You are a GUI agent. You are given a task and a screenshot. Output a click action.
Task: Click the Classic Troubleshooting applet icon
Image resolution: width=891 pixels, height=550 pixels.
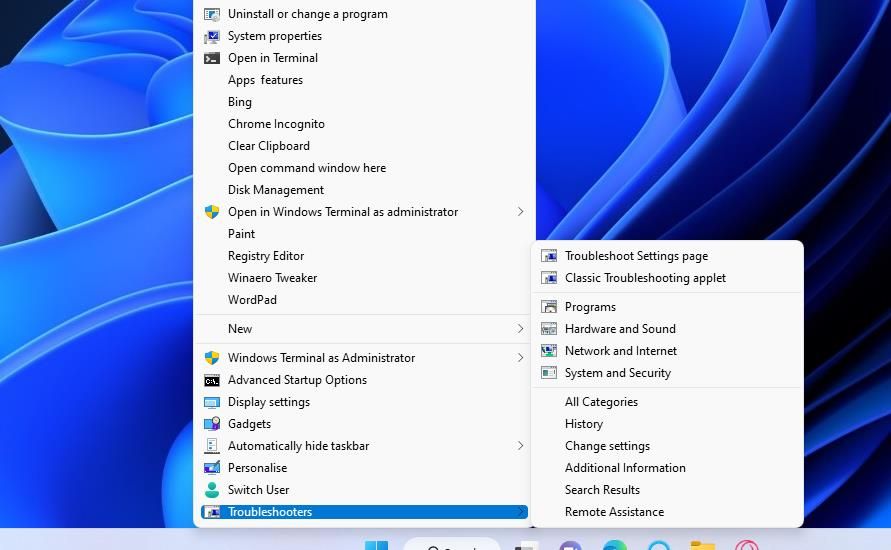(x=549, y=278)
